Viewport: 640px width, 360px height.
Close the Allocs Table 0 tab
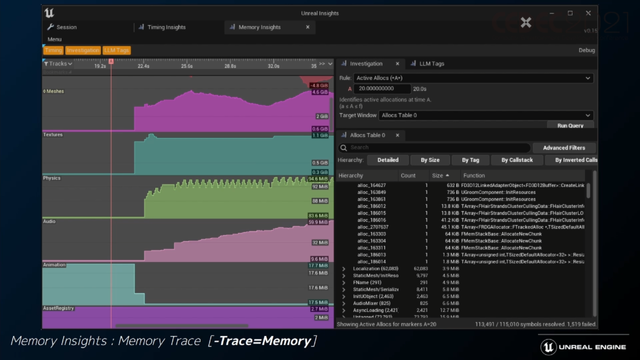click(x=398, y=135)
